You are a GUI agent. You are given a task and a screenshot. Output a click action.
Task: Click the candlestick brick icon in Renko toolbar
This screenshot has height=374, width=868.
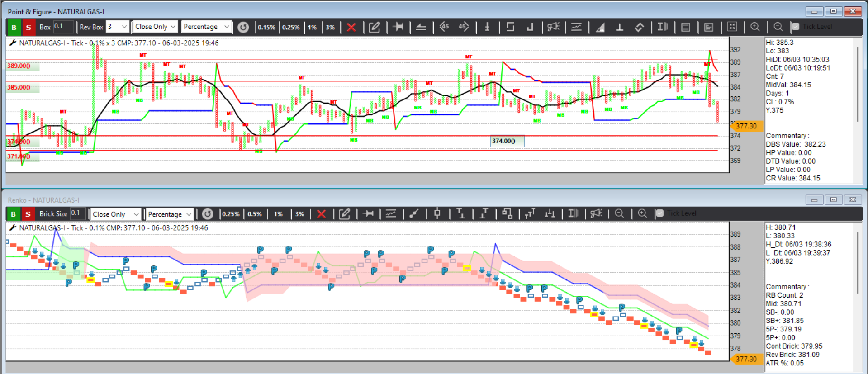437,213
